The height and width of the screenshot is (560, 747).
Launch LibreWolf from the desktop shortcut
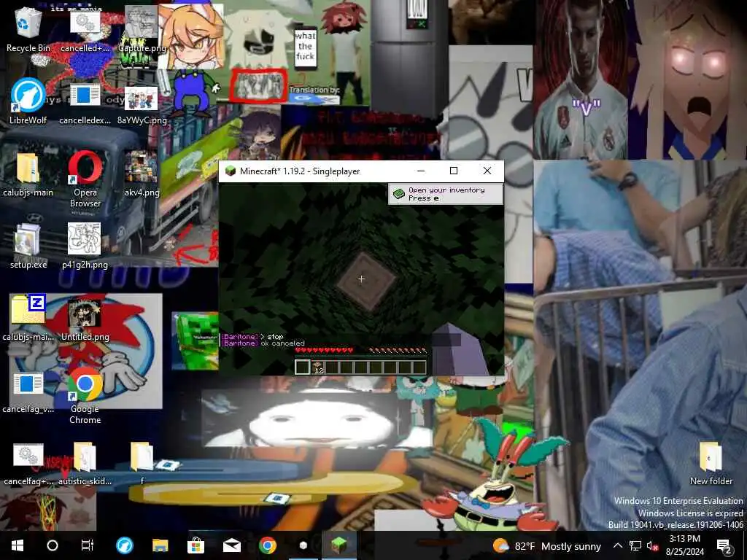click(x=28, y=101)
